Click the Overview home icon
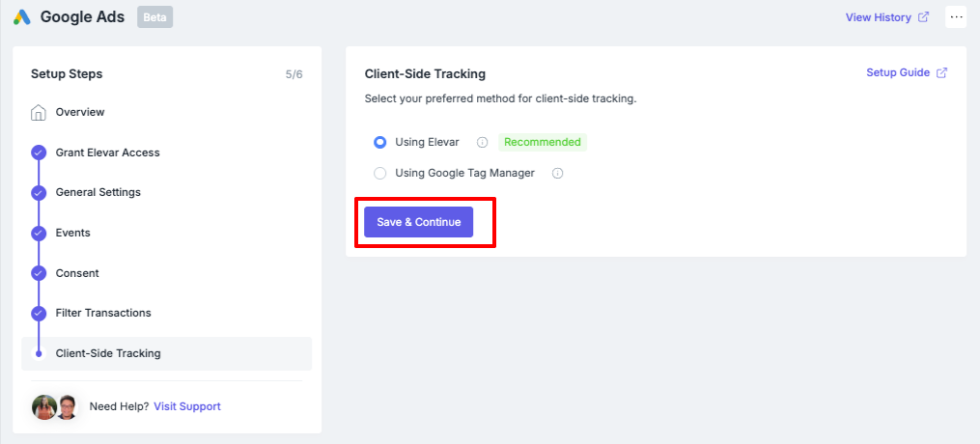980x444 pixels. tap(38, 113)
